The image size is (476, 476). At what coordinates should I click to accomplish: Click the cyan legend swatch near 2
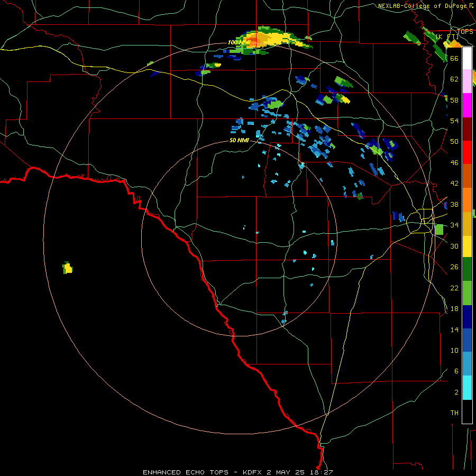pyautogui.click(x=467, y=388)
